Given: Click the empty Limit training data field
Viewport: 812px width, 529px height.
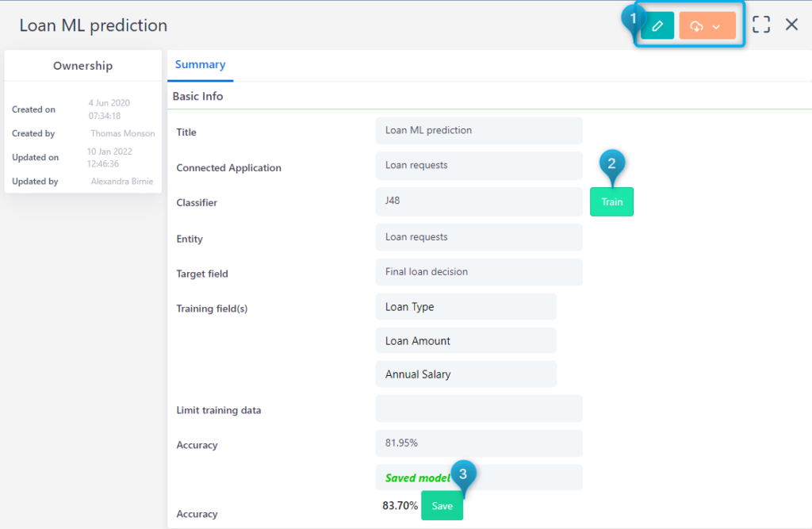Looking at the screenshot, I should (479, 408).
